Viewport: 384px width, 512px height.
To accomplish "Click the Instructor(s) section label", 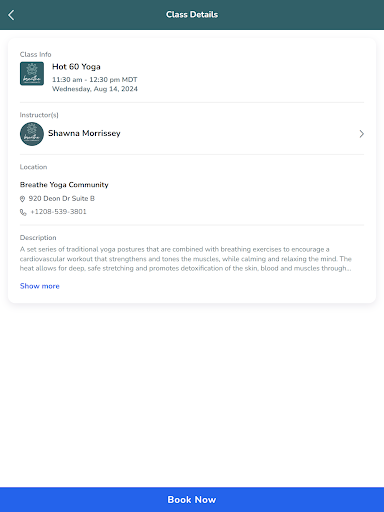I will pyautogui.click(x=39, y=115).
